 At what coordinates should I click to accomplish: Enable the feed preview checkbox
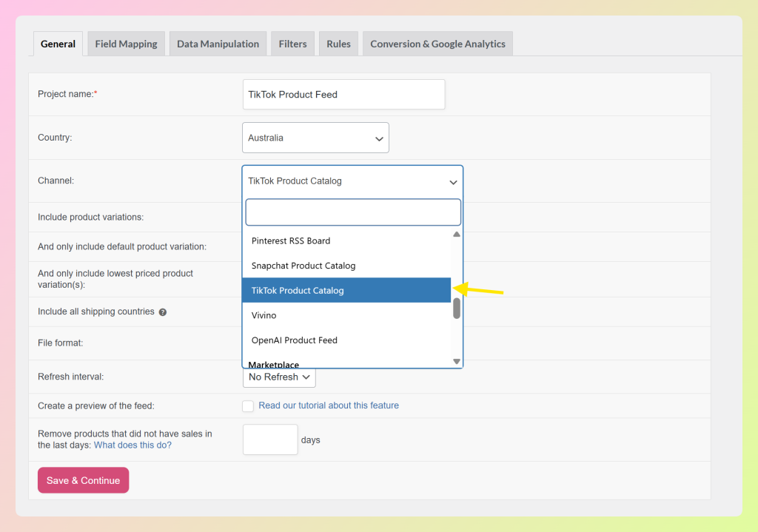pyautogui.click(x=248, y=405)
